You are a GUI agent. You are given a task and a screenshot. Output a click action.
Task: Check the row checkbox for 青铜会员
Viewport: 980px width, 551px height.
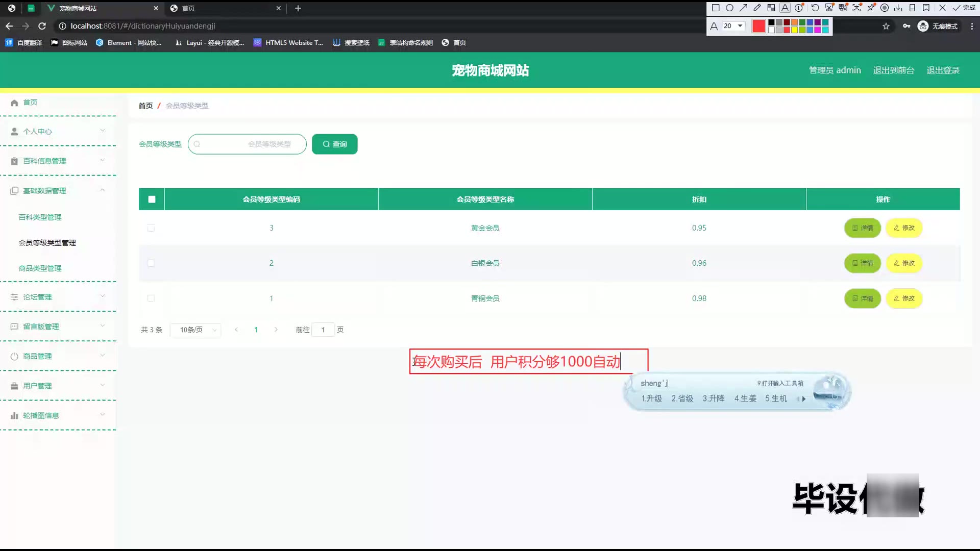[151, 298]
